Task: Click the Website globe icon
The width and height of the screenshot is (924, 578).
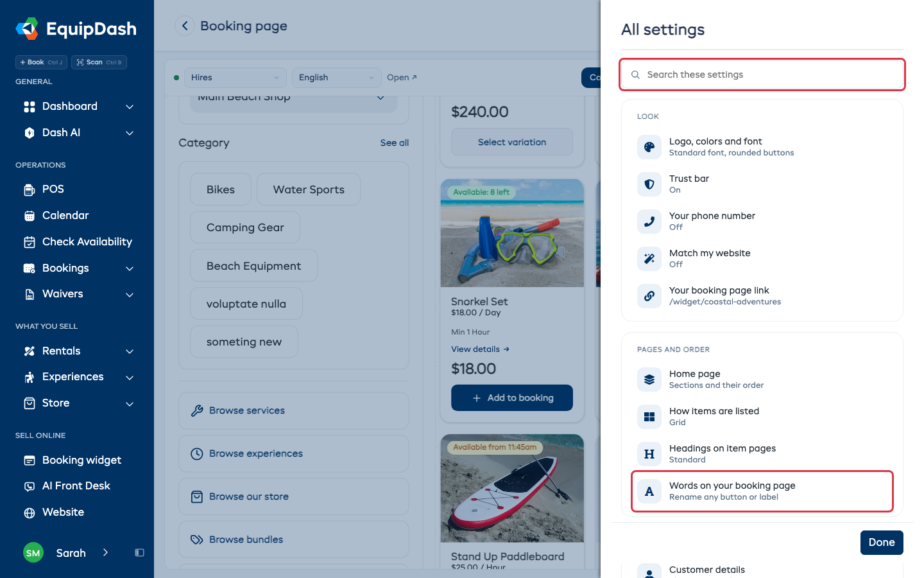Action: coord(30,512)
